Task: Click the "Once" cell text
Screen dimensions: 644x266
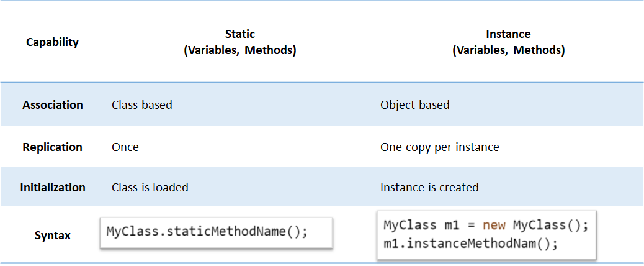Action: pyautogui.click(x=125, y=147)
